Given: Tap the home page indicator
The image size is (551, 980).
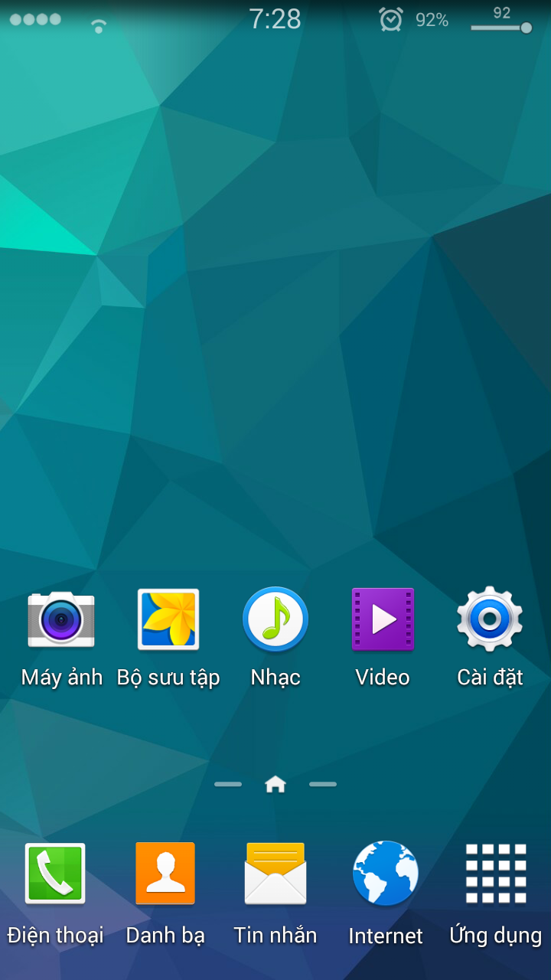Looking at the screenshot, I should coord(275,784).
